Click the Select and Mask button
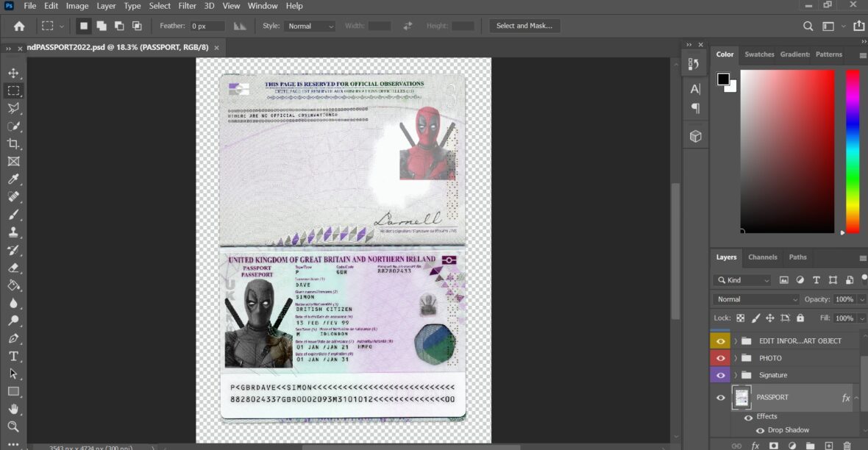 [524, 26]
